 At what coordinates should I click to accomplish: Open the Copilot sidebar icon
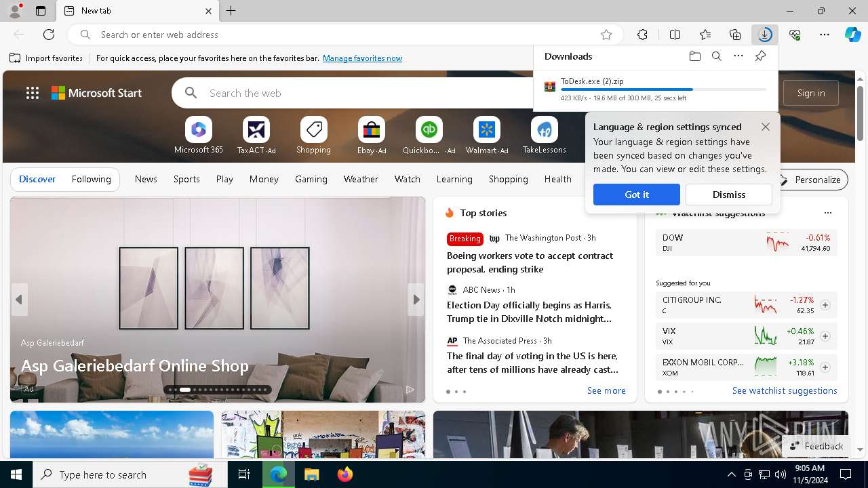(852, 35)
